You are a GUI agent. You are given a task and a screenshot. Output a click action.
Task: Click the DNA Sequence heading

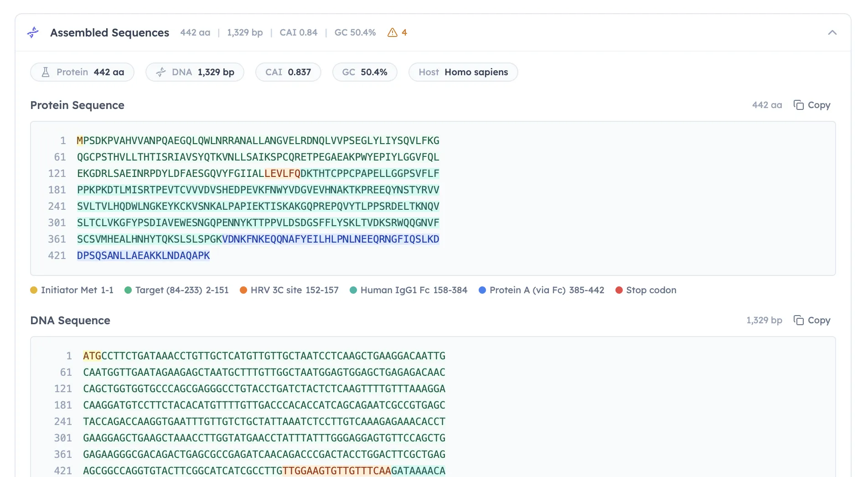[x=70, y=320]
